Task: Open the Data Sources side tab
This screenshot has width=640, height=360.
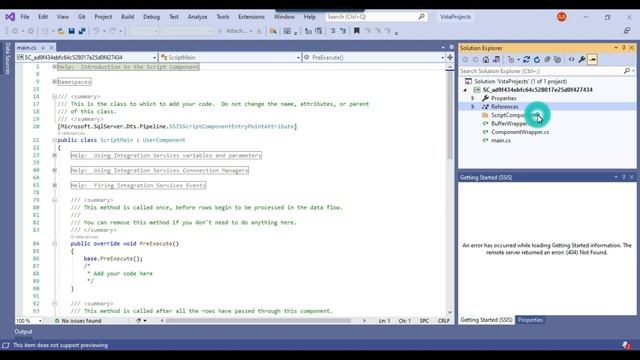Action: [7, 58]
